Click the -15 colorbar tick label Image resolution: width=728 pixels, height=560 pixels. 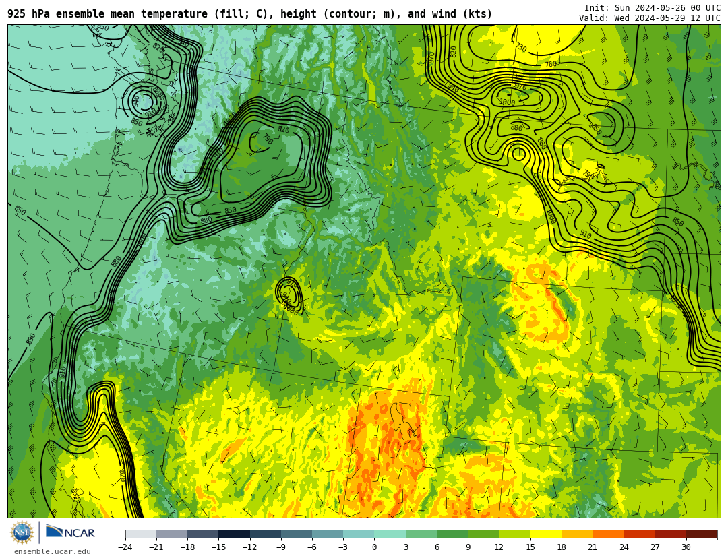click(218, 547)
